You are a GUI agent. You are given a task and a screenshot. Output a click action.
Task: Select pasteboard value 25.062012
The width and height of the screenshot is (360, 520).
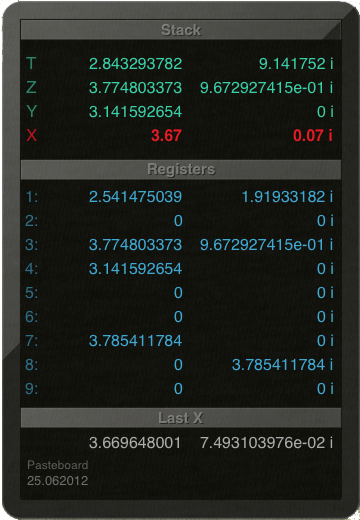click(x=58, y=481)
